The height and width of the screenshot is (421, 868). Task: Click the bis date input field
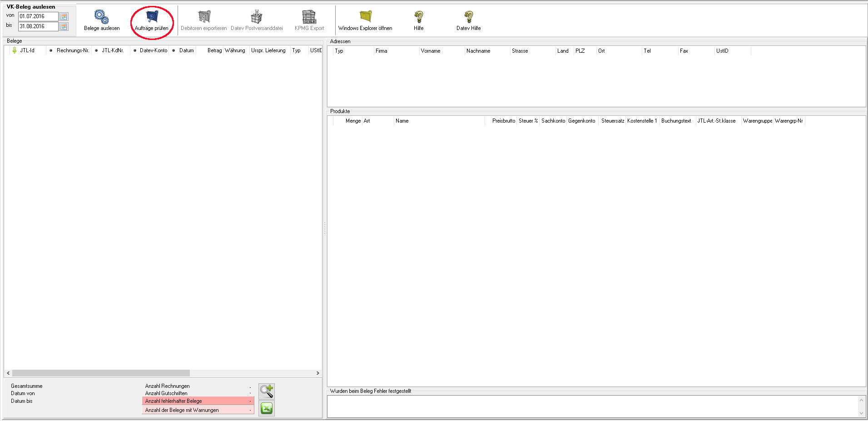(38, 27)
